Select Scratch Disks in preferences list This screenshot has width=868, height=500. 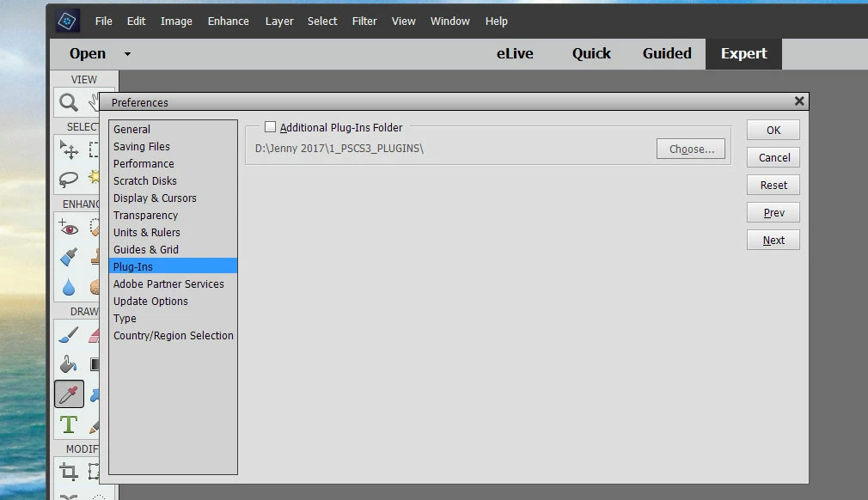(x=174, y=181)
